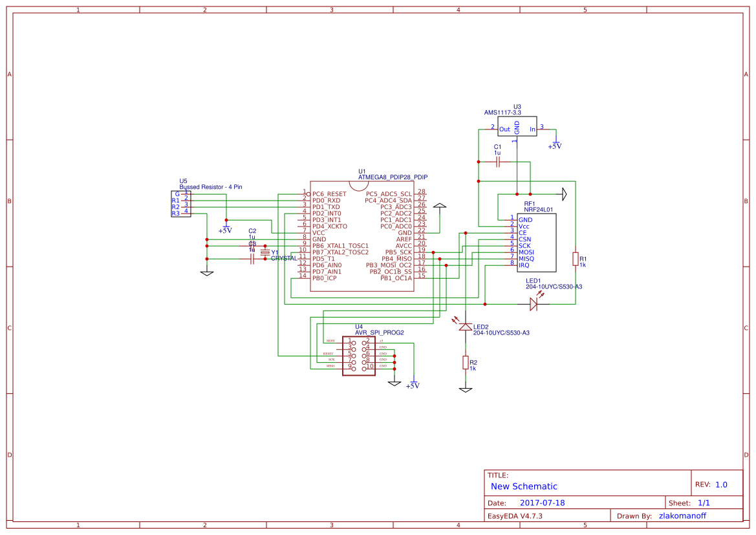Click the NRF24L01 module symbol RF1
This screenshot has height=535, width=756.
click(537, 243)
